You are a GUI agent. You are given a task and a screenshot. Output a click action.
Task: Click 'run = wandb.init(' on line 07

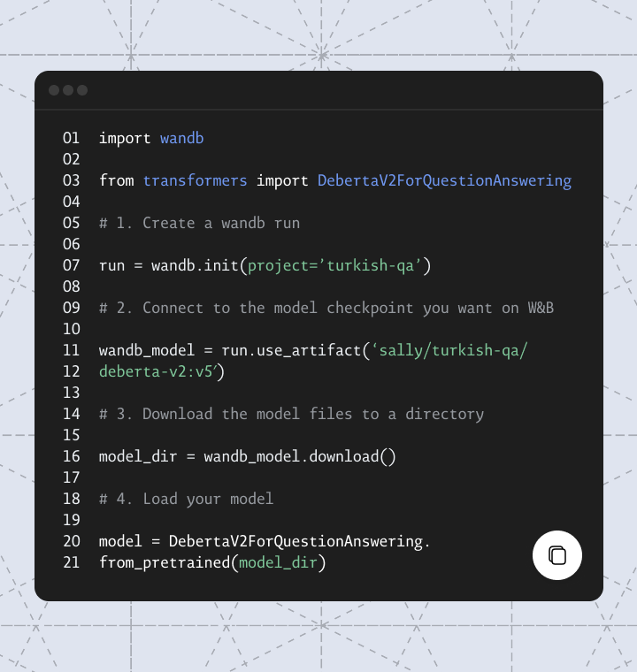click(173, 266)
